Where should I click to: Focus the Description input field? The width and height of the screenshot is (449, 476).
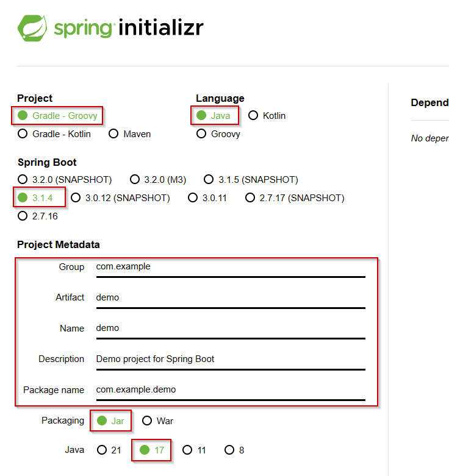click(231, 361)
